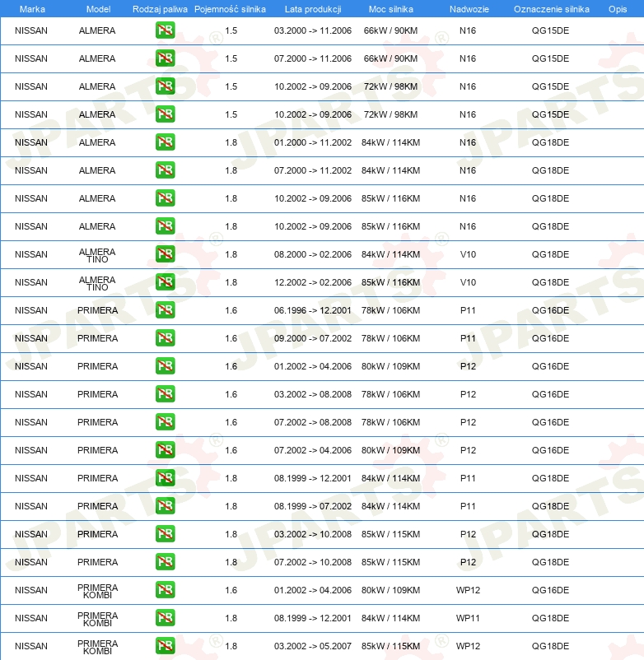Click the Model column header
This screenshot has width=644, height=660.
[98, 9]
